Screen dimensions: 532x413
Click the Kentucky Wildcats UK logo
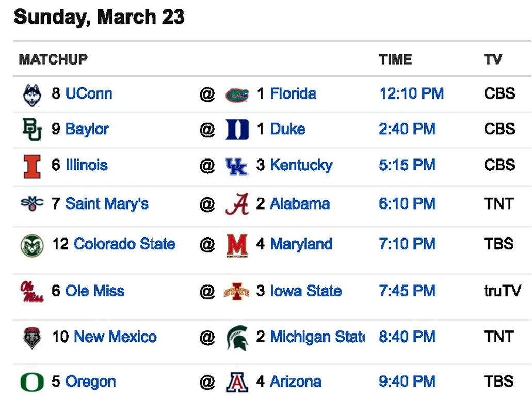coord(237,166)
